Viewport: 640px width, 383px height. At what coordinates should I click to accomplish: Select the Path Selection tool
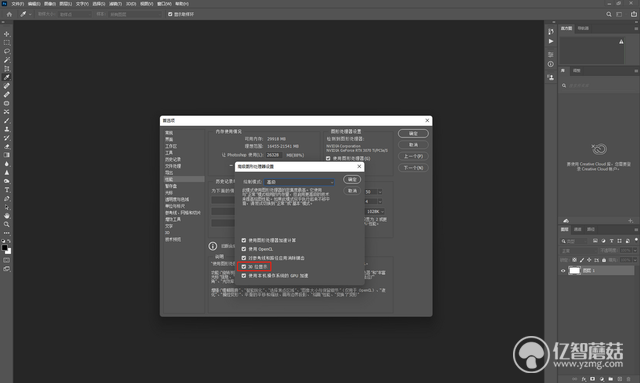[7, 207]
